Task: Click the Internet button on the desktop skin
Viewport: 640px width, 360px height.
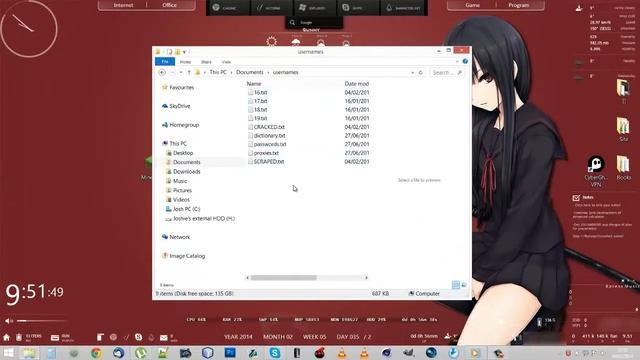Action: pos(123,5)
